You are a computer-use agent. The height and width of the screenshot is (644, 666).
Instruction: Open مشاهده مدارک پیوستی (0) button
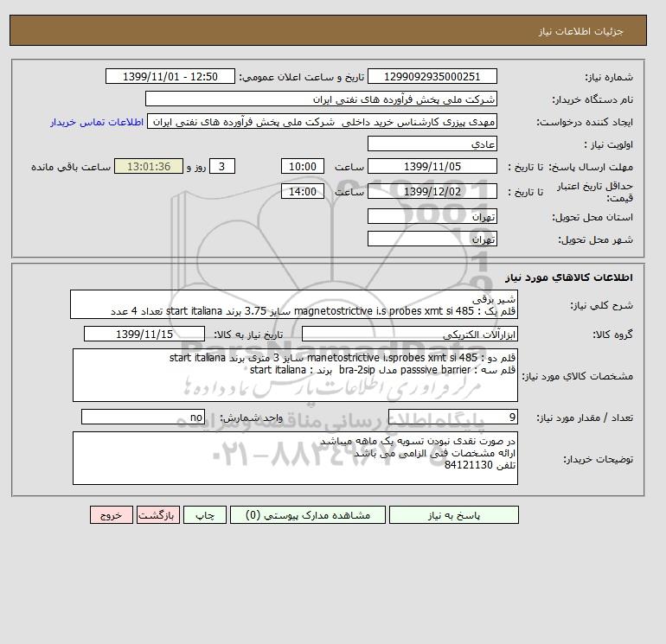(x=308, y=514)
